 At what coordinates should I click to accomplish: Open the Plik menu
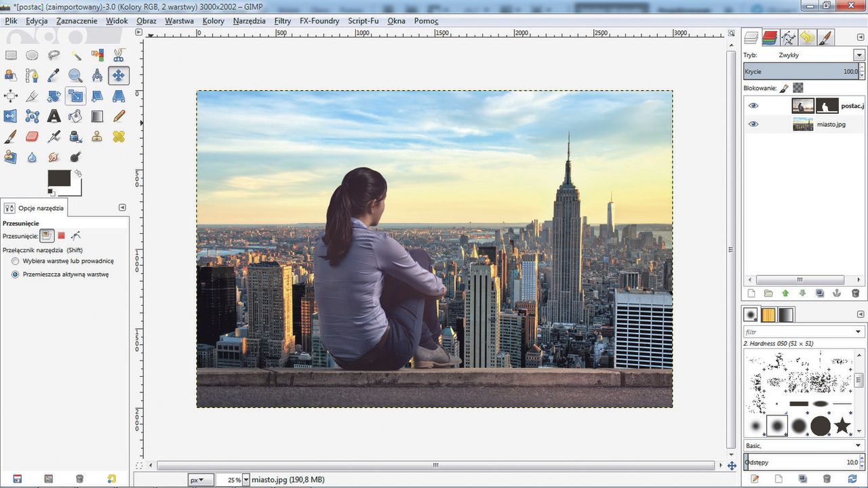pyautogui.click(x=10, y=21)
